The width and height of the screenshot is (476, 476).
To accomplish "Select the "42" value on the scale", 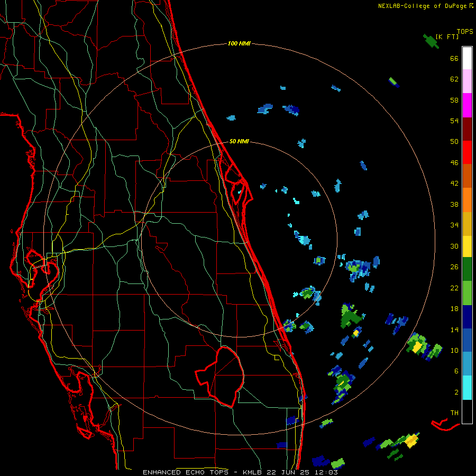I will click(x=454, y=184).
